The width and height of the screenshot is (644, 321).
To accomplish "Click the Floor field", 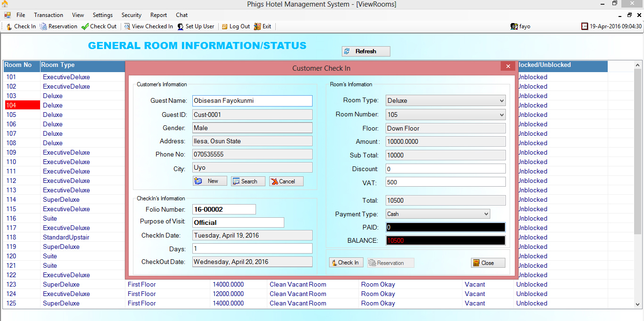I will 446,128.
